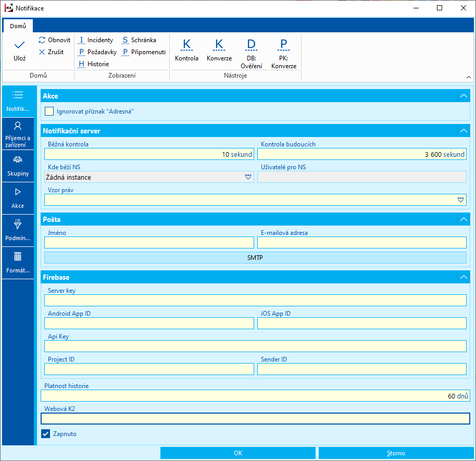Run the Konverze tool

[x=219, y=49]
